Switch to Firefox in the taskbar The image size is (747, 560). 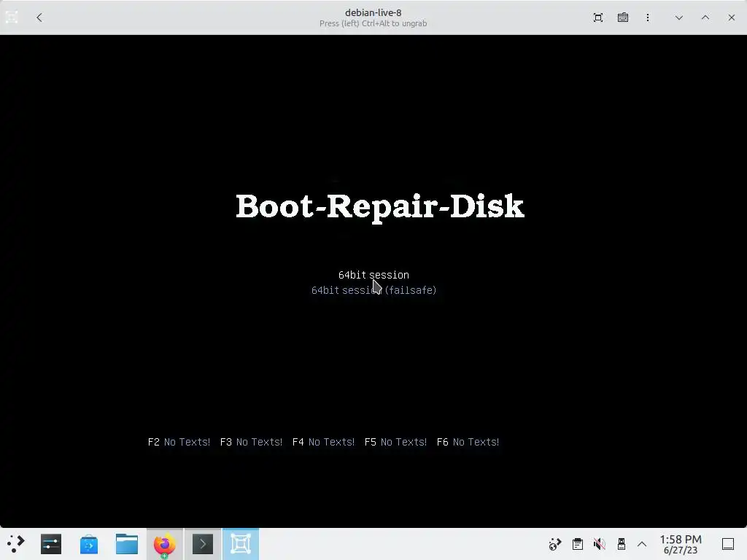point(164,544)
